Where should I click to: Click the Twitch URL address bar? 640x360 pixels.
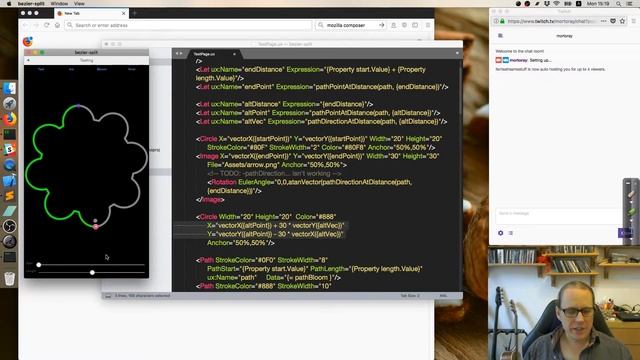[x=552, y=21]
